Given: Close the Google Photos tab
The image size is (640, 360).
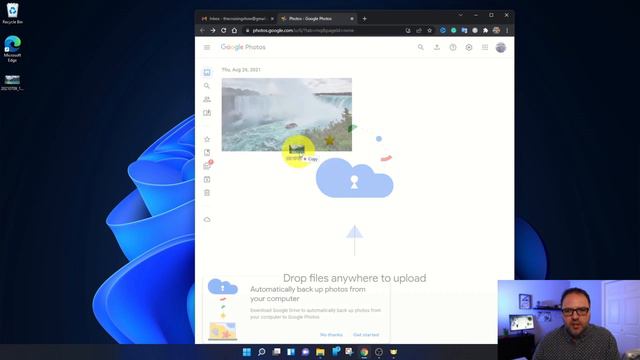Looking at the screenshot, I should point(352,19).
